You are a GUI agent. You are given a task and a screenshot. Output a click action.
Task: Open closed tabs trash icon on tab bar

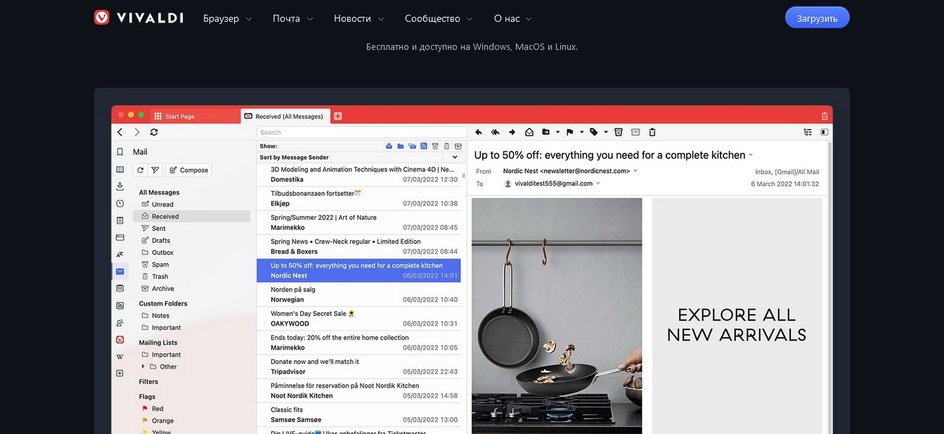824,116
